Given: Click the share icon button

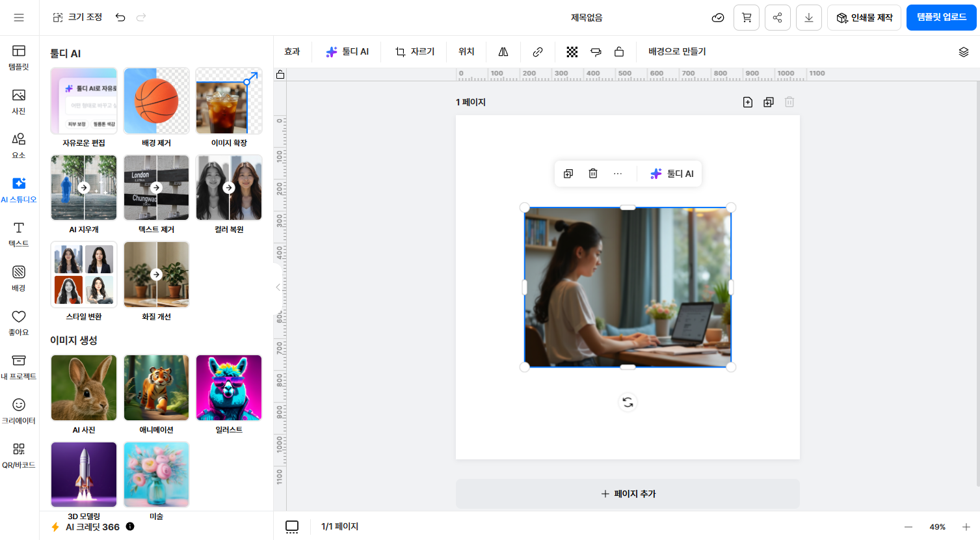Looking at the screenshot, I should point(778,18).
